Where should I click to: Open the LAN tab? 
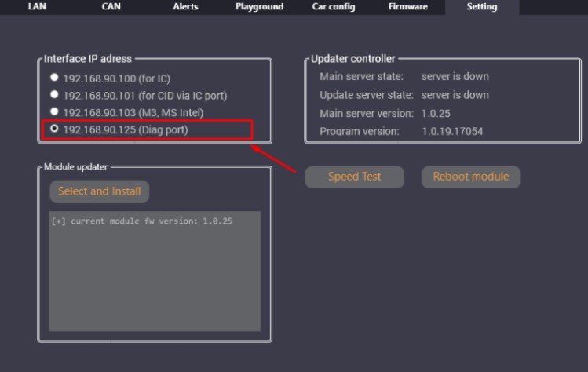(x=38, y=7)
